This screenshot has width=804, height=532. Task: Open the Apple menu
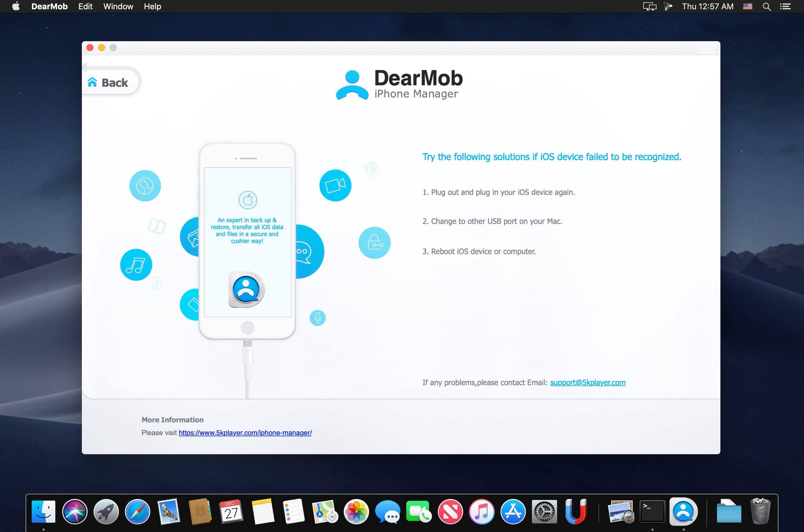[x=16, y=6]
